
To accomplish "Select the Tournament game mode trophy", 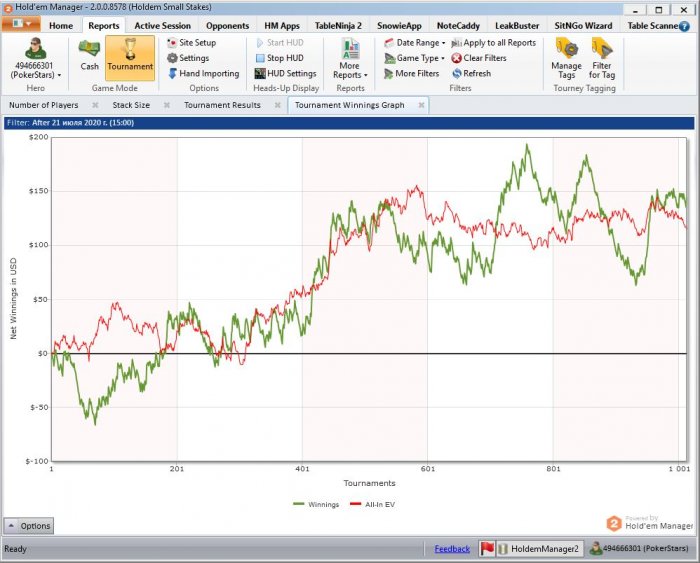I will pos(130,58).
